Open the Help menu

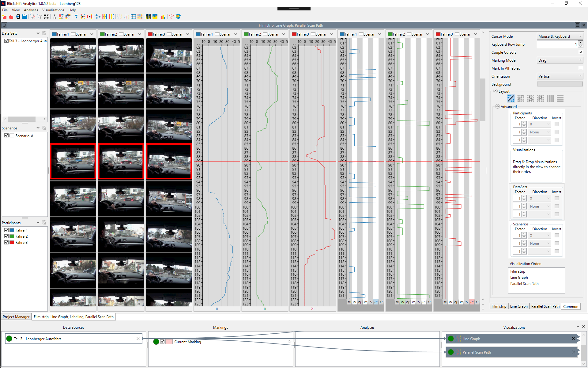pyautogui.click(x=72, y=10)
